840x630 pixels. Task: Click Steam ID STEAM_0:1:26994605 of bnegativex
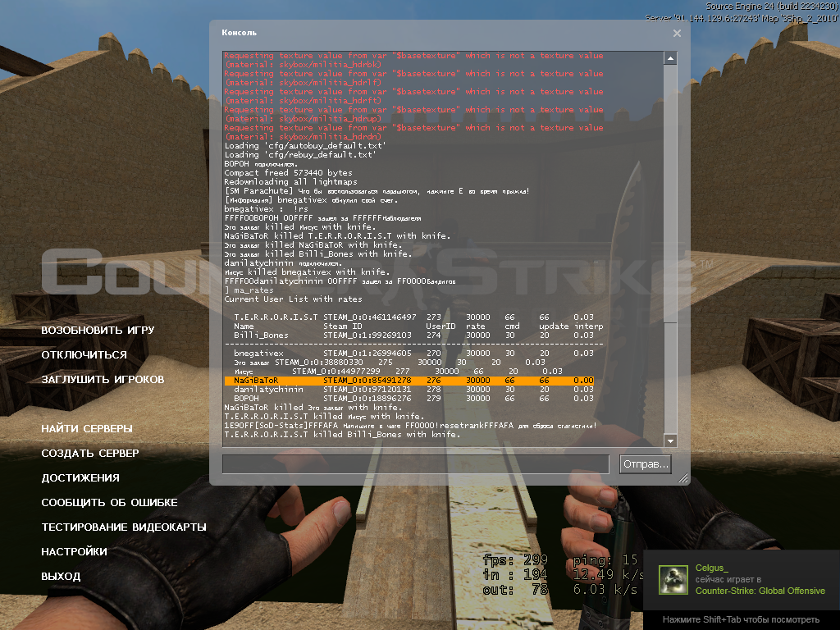point(367,354)
